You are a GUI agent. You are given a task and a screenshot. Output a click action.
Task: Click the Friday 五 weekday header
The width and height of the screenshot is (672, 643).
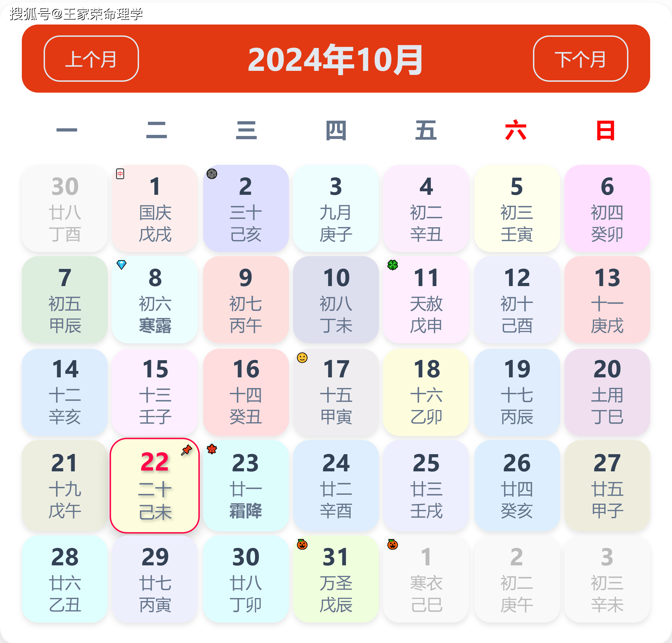click(426, 130)
